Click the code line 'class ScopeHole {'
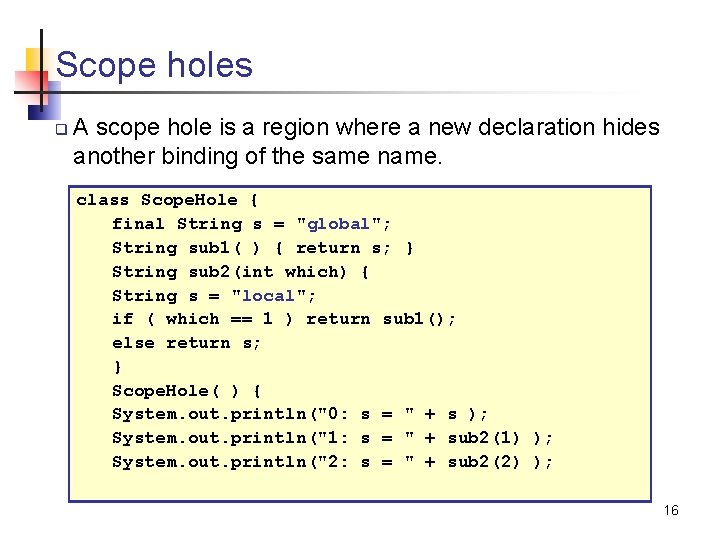 167,200
